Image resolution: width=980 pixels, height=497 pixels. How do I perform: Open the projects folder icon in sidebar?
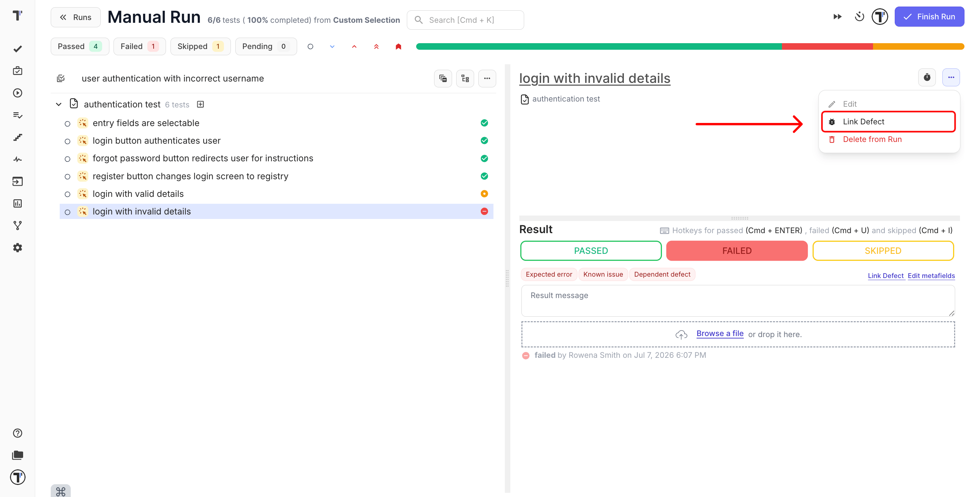(18, 455)
